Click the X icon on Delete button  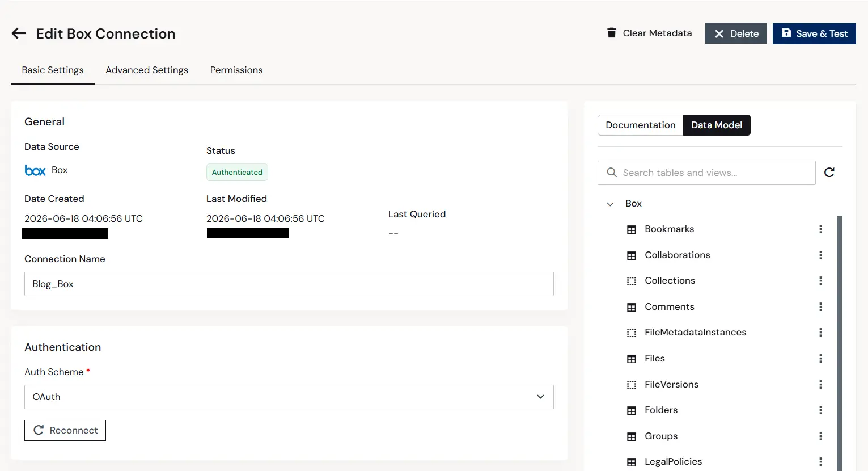(x=719, y=34)
